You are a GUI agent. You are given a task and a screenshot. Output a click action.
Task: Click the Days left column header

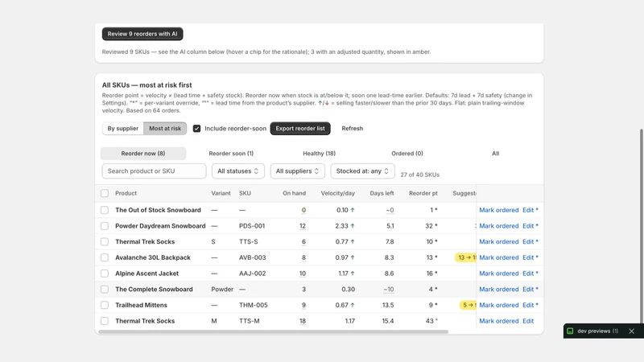pyautogui.click(x=382, y=193)
